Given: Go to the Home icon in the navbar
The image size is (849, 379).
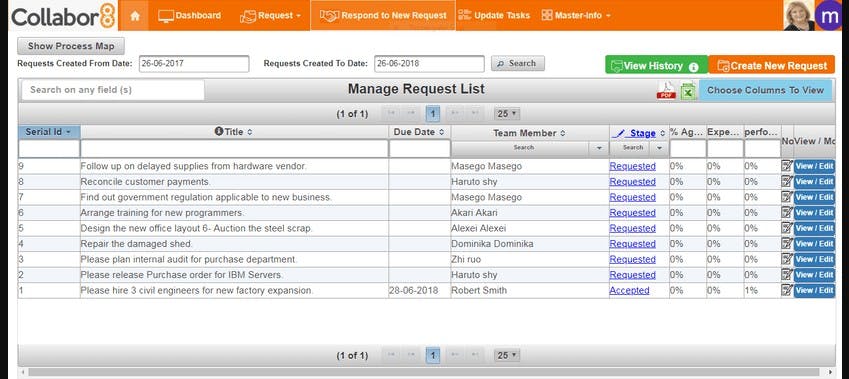Looking at the screenshot, I should pos(135,16).
